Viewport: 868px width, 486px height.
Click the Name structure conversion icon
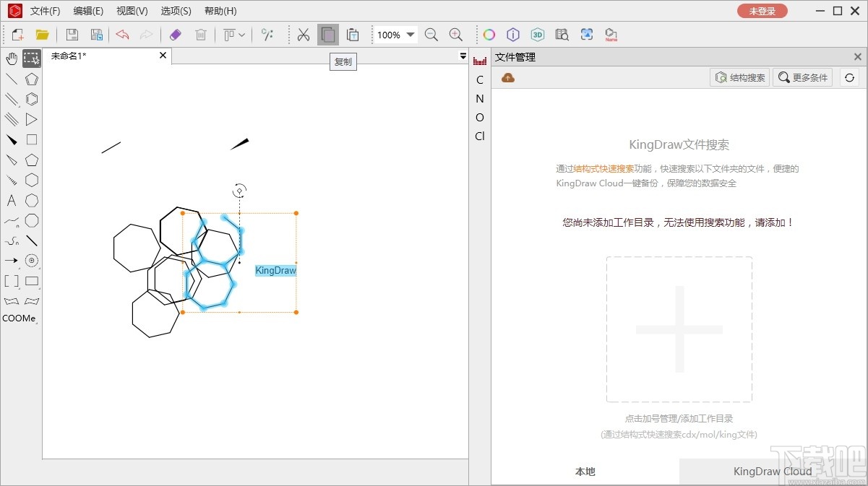(611, 34)
